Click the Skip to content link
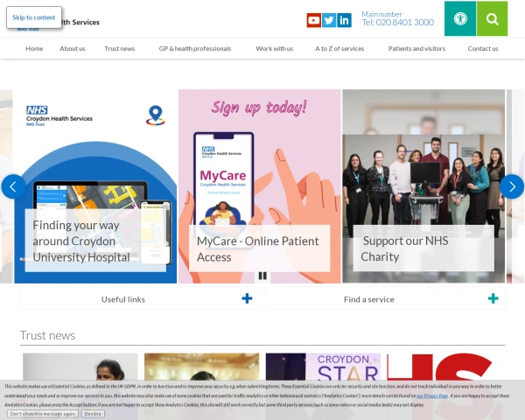This screenshot has height=420, width=525. pyautogui.click(x=34, y=17)
